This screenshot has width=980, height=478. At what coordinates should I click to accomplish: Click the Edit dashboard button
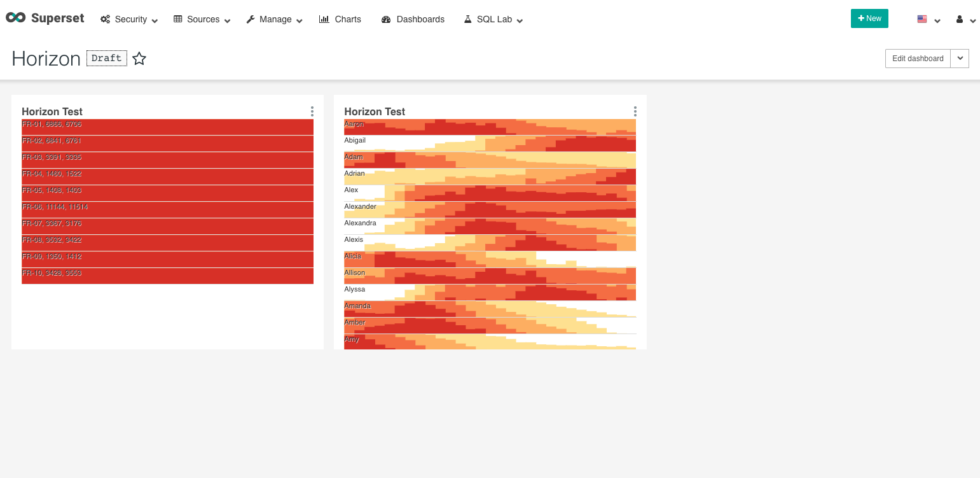918,59
